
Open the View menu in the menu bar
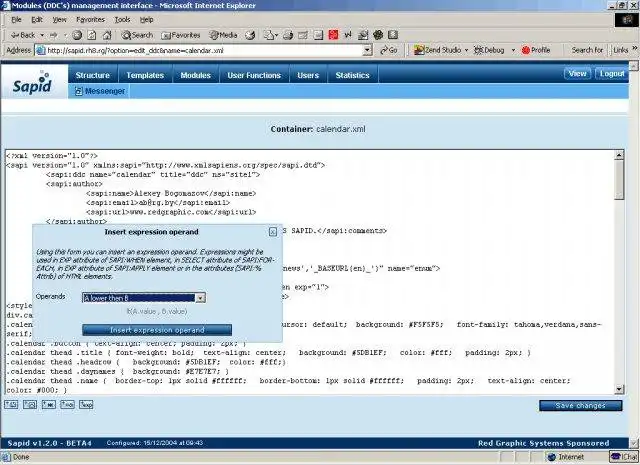click(x=59, y=20)
